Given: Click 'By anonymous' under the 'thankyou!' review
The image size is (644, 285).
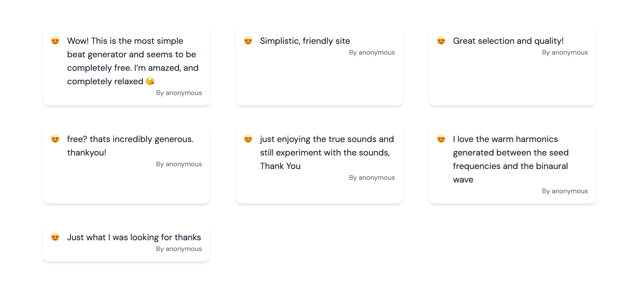Looking at the screenshot, I should point(179,164).
